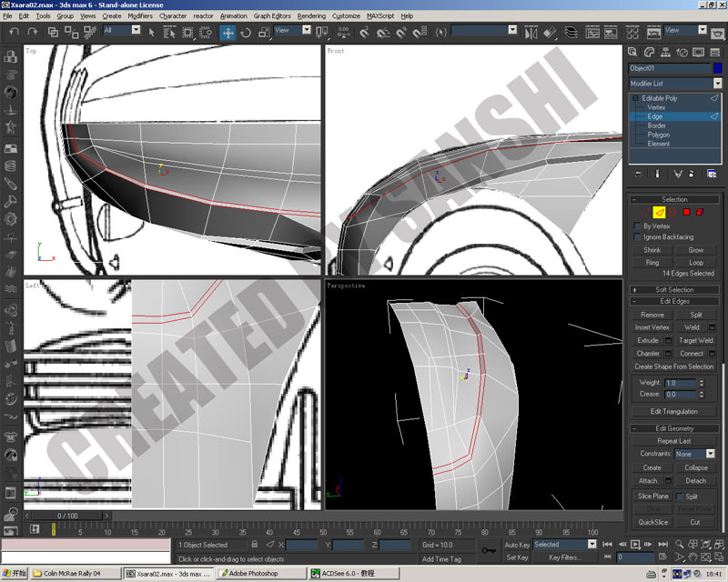Select Border in the modifier stack
Viewport: 728px width, 582px height.
click(656, 125)
